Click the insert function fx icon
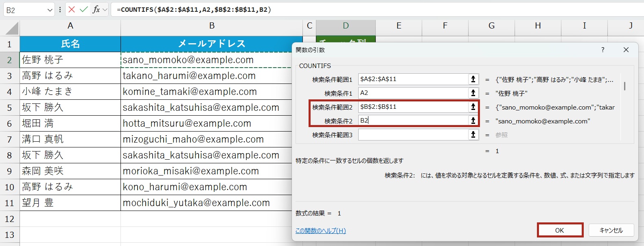Screen dimensions: 644x246 [96, 9]
